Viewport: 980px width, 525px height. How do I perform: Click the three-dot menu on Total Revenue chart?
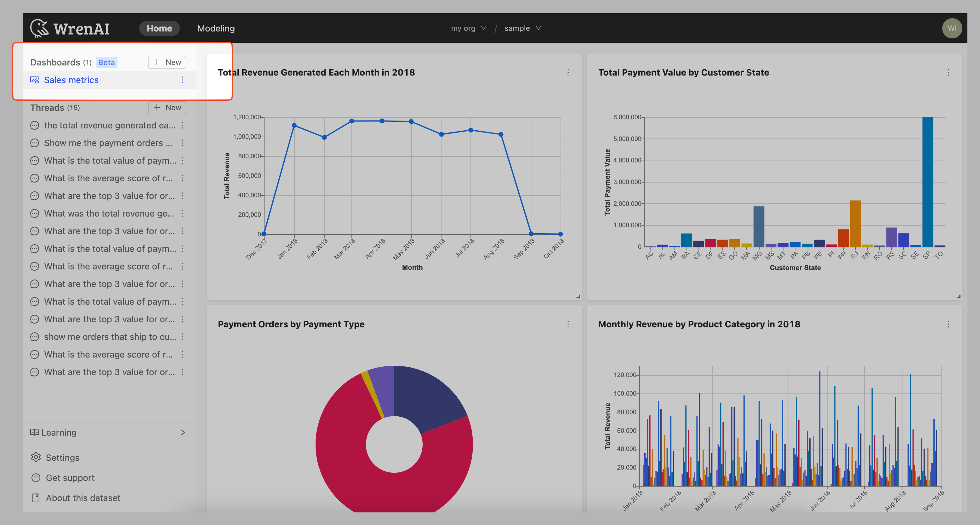(568, 72)
